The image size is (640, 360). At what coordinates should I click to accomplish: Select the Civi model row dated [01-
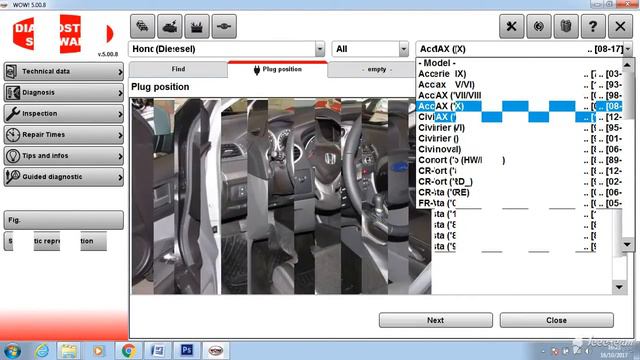519,138
